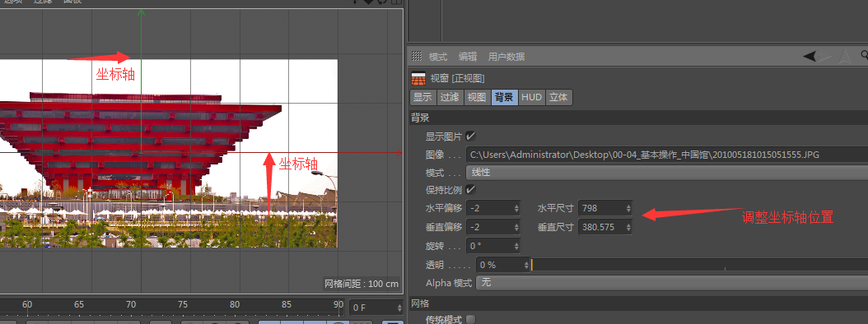Switch to the 显示 tab

(422, 97)
